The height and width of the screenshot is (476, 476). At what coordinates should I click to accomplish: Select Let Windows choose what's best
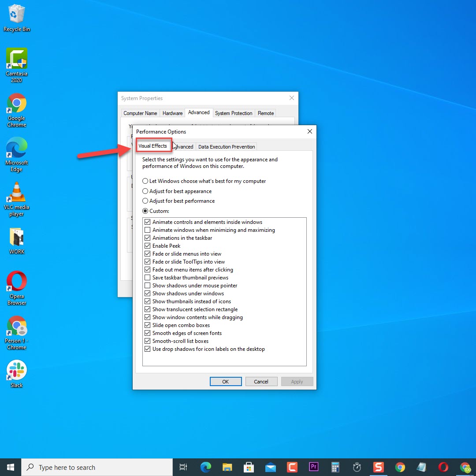pyautogui.click(x=145, y=181)
